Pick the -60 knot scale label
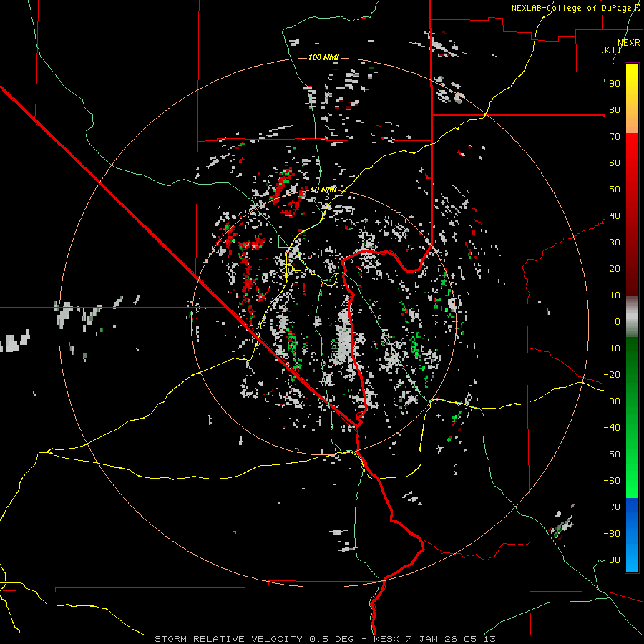The height and width of the screenshot is (644, 644). 612,481
